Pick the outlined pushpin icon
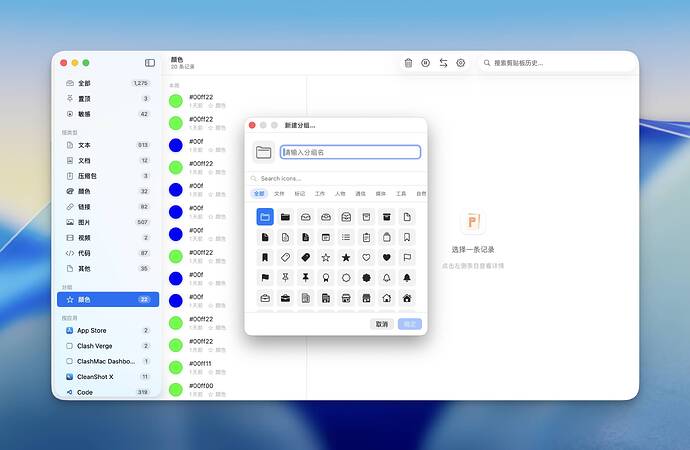This screenshot has width=690, height=450. pyautogui.click(x=285, y=278)
